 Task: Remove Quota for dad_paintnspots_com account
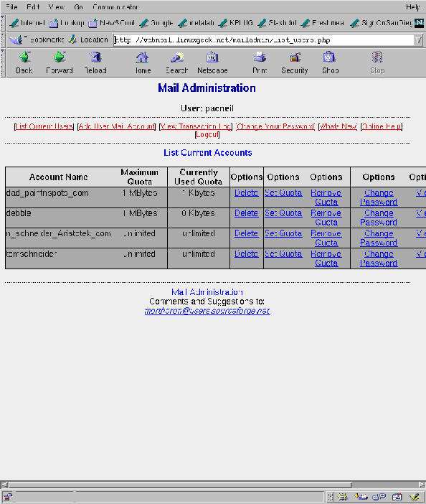[x=326, y=197]
